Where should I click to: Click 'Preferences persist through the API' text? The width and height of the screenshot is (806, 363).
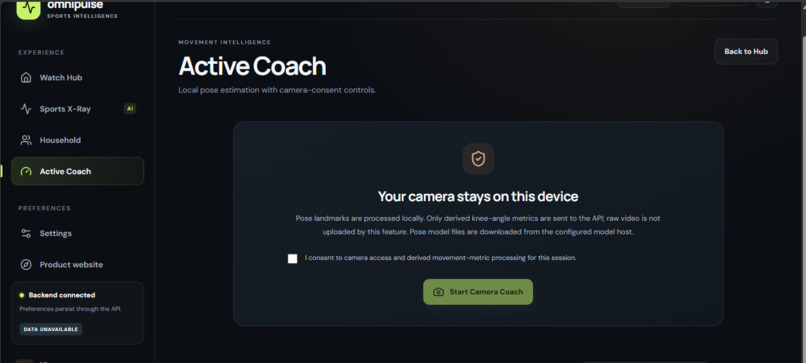coord(70,309)
